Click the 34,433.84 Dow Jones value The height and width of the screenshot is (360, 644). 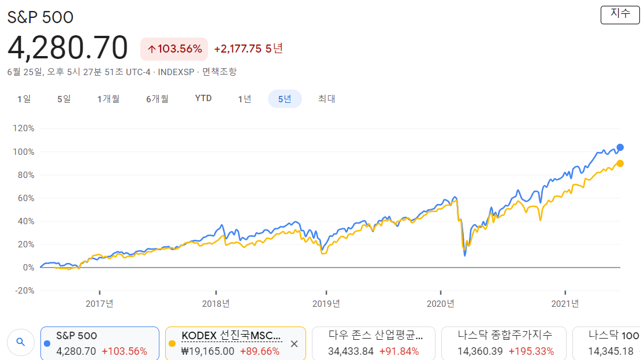pyautogui.click(x=351, y=351)
